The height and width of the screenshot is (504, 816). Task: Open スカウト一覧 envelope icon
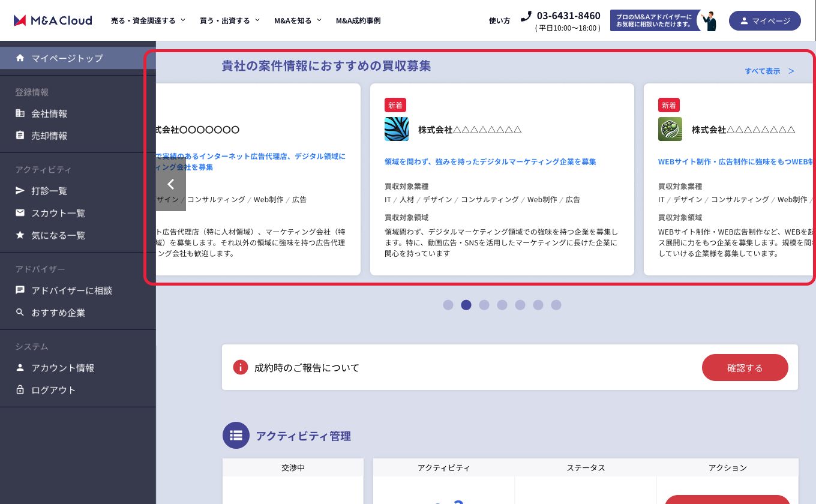click(20, 213)
